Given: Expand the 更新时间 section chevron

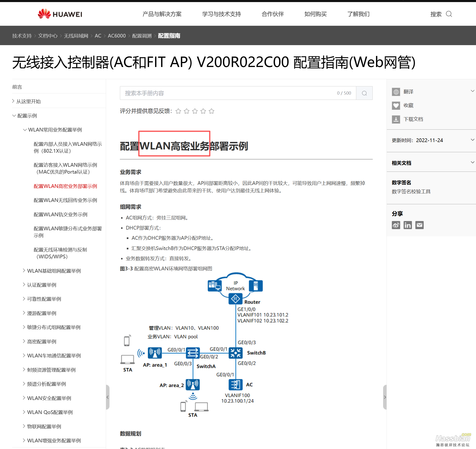Looking at the screenshot, I should (x=472, y=140).
